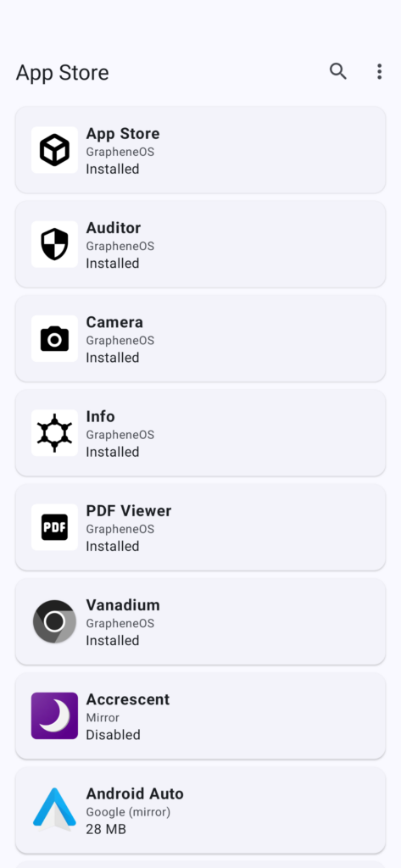The height and width of the screenshot is (868, 401).
Task: Click the App Store cube icon
Action: (54, 150)
